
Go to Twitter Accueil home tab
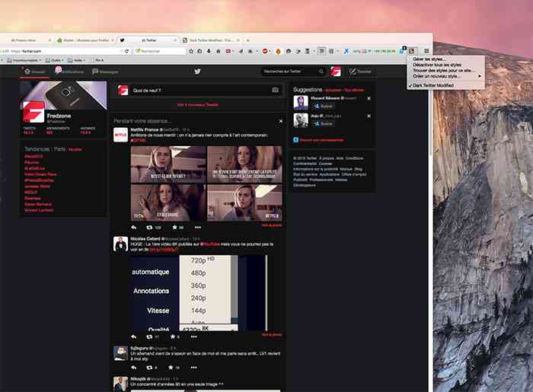pos(34,72)
